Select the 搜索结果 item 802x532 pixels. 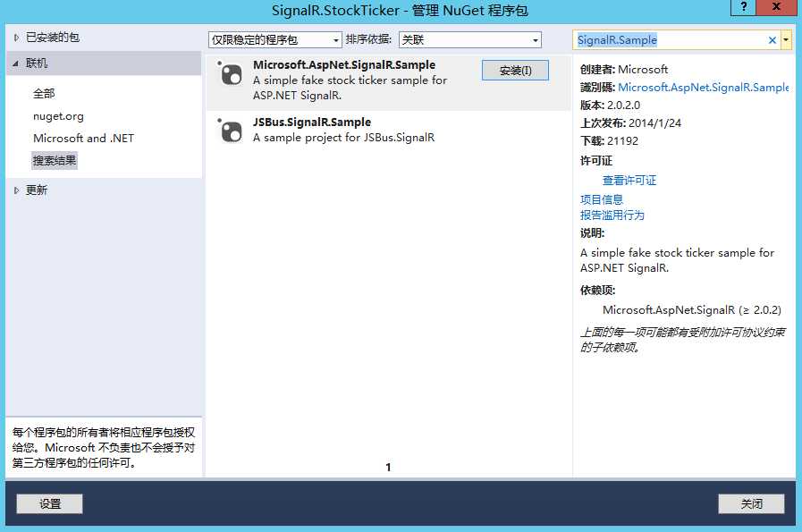tap(55, 161)
